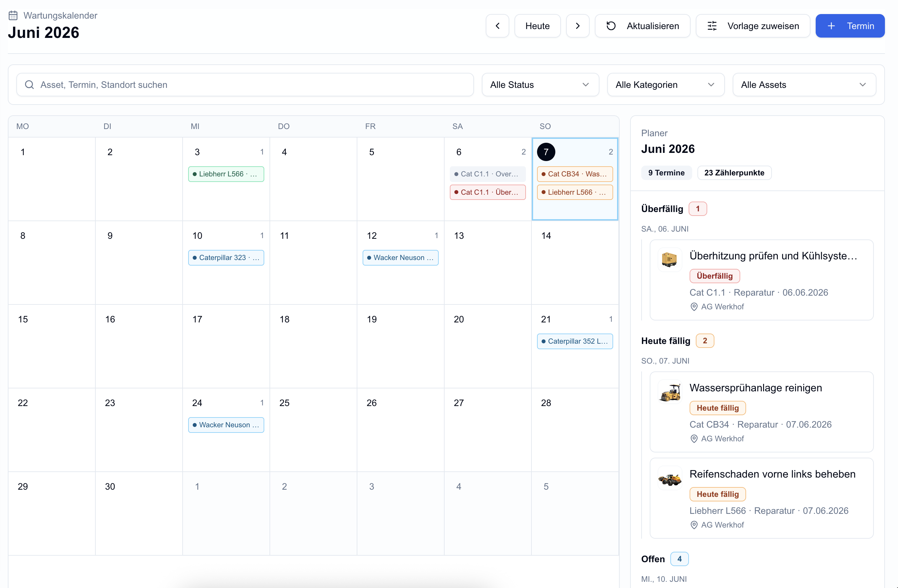This screenshot has height=588, width=898.
Task: Click the Aktualisieren refresh button
Action: coord(642,26)
